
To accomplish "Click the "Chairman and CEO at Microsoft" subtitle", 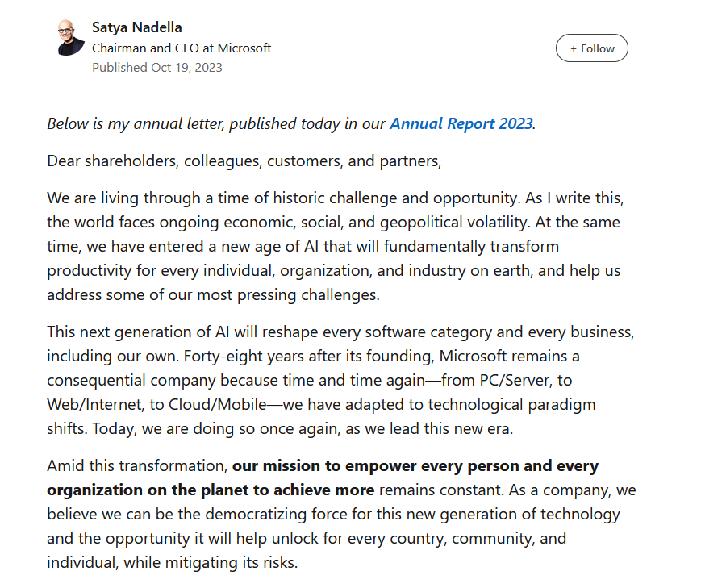I will pyautogui.click(x=181, y=48).
